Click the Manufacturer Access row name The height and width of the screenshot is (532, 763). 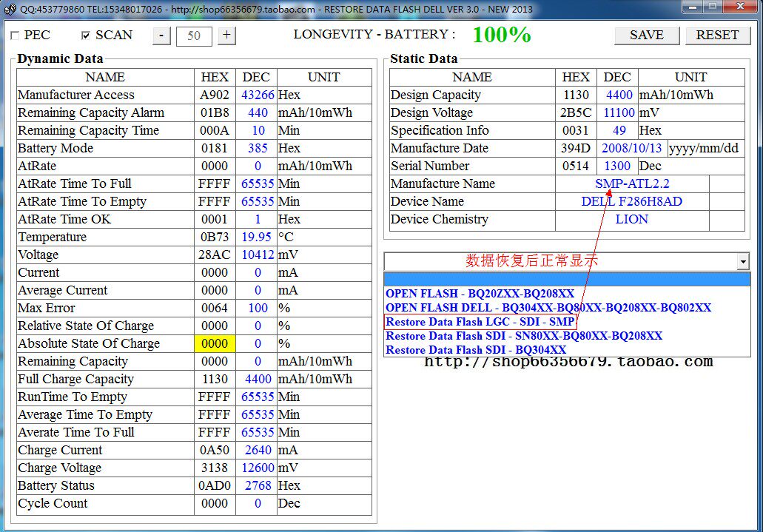tap(76, 95)
